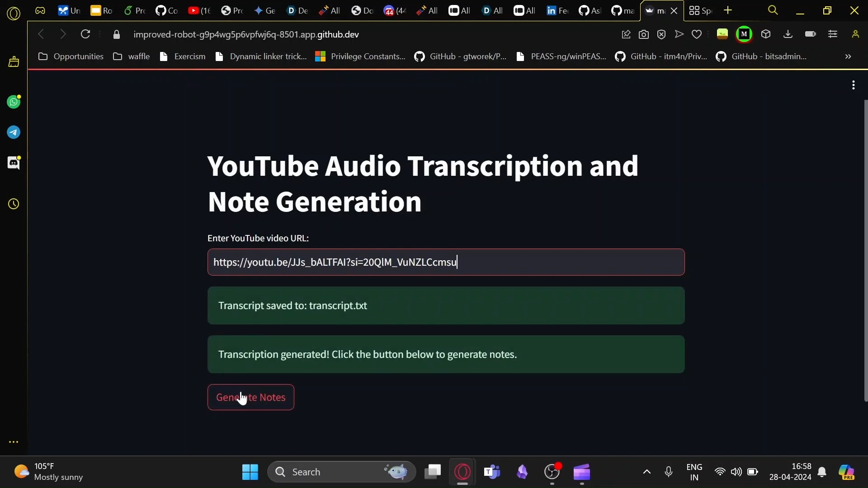Open the Opportunities bookmarks folder
The image size is (868, 488).
(71, 56)
